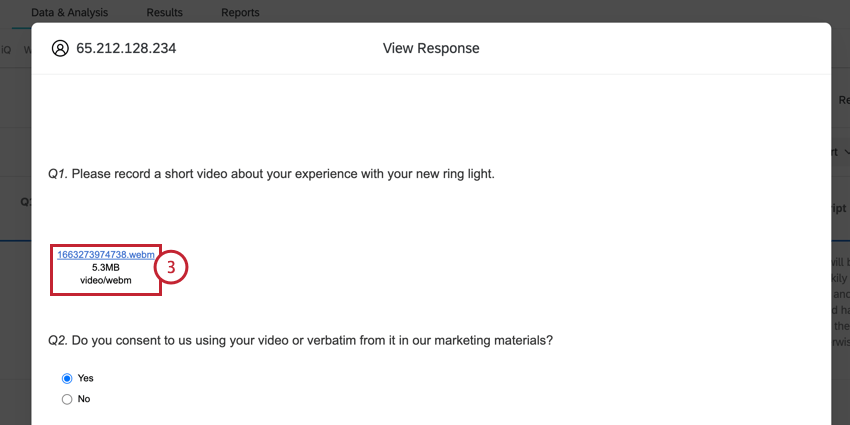Click the Yes option label text
This screenshot has height=425, width=850.
point(85,378)
